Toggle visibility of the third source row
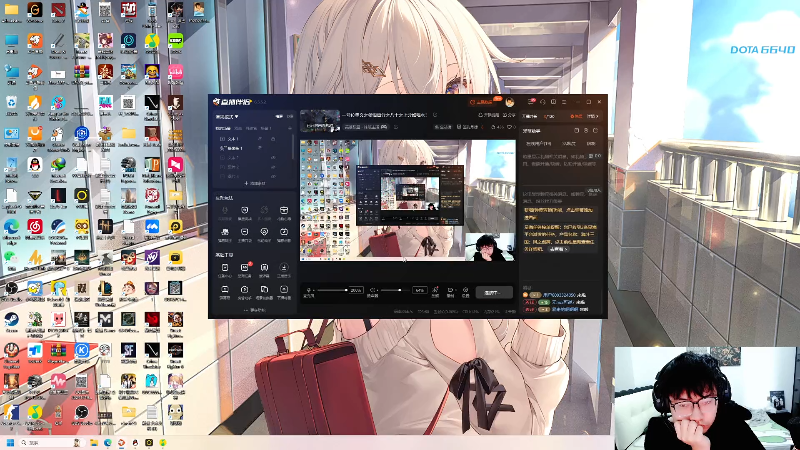 tap(273, 158)
